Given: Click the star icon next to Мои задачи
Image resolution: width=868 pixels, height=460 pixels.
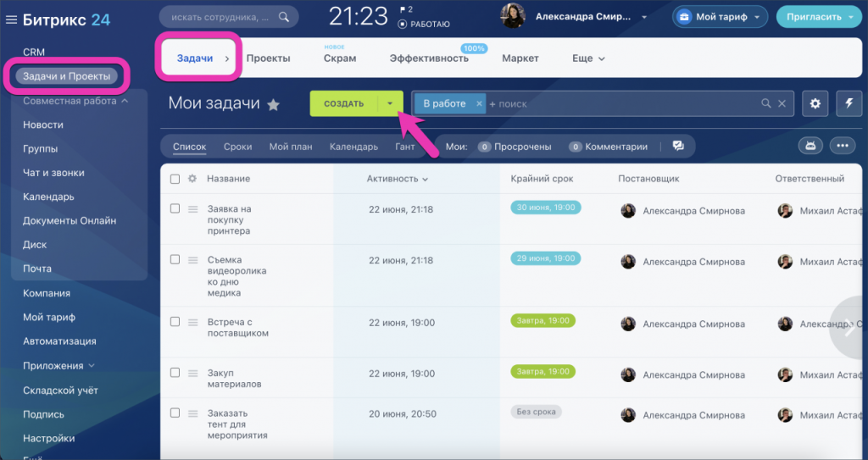Looking at the screenshot, I should [x=273, y=104].
